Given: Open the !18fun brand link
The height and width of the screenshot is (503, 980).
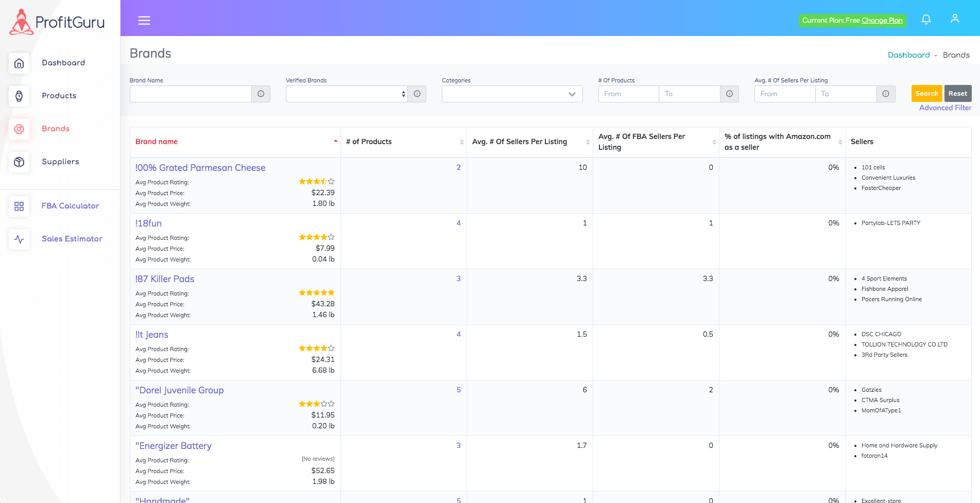Looking at the screenshot, I should coord(149,223).
